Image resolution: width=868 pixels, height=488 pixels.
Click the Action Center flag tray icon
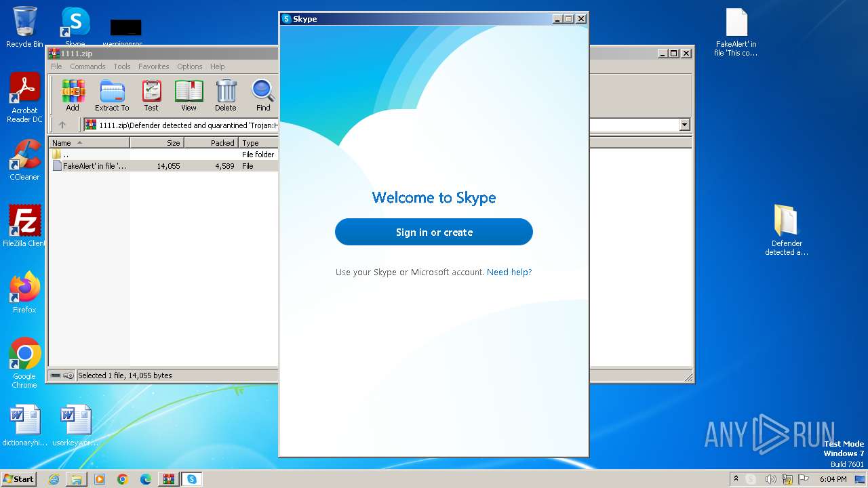point(804,479)
